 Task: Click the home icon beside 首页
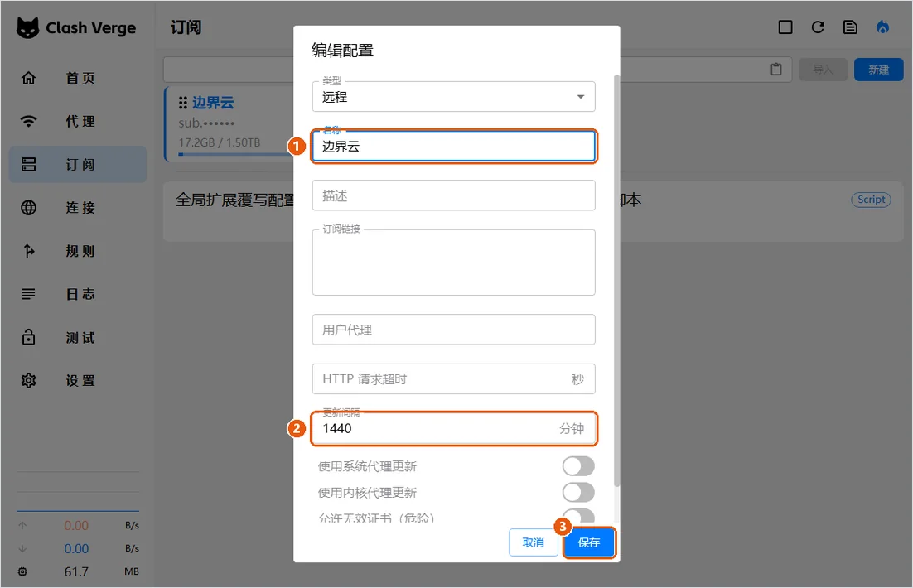click(x=28, y=78)
